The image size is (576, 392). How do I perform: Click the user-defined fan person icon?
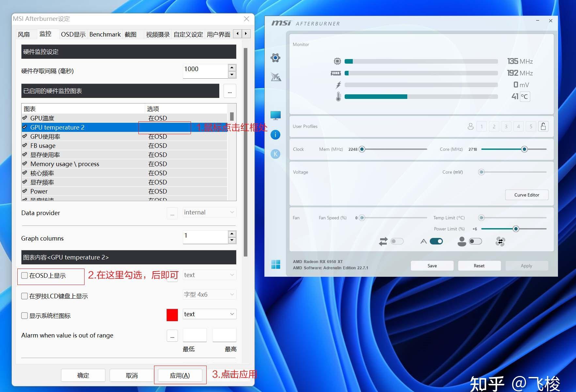[x=462, y=242]
